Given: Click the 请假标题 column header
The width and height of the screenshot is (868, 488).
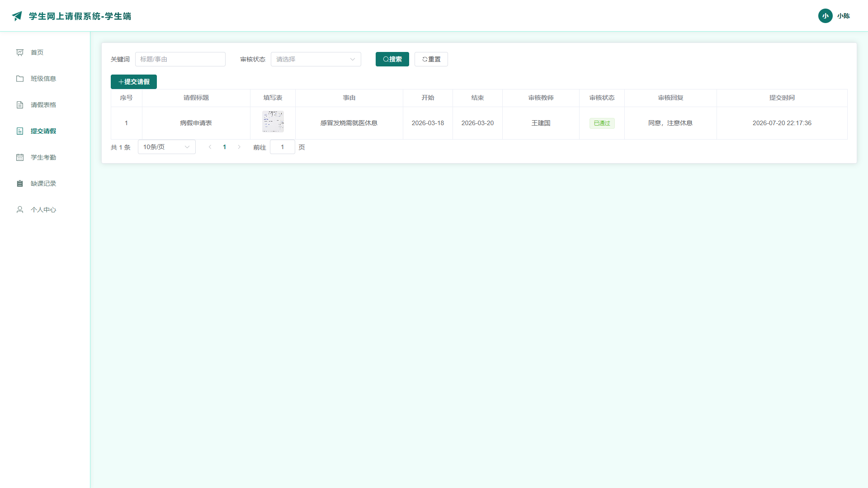Looking at the screenshot, I should [x=196, y=98].
